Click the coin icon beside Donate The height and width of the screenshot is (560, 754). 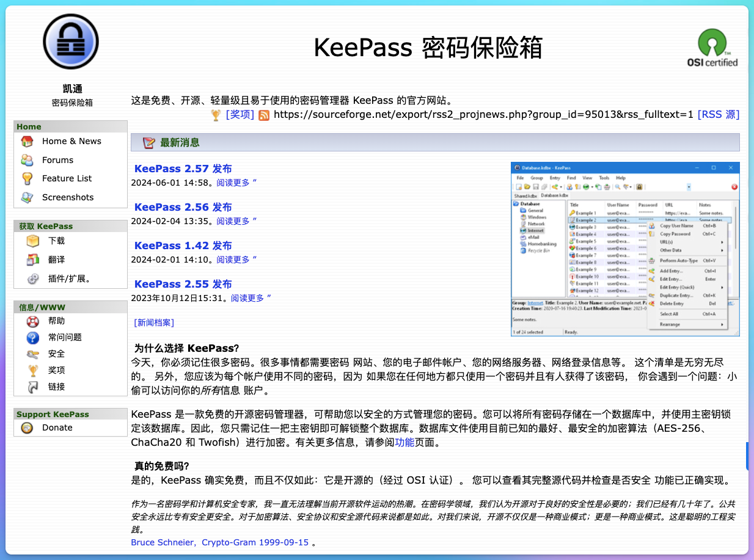pos(27,428)
